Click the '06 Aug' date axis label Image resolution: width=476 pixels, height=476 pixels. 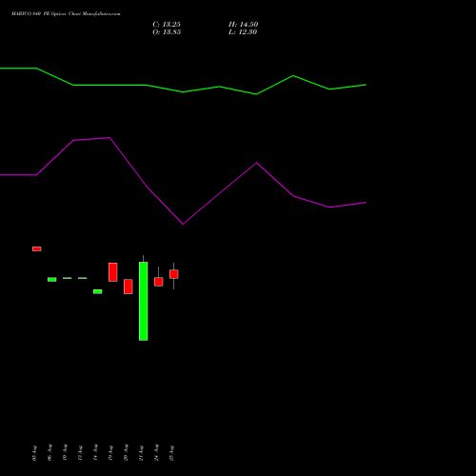[50, 453]
